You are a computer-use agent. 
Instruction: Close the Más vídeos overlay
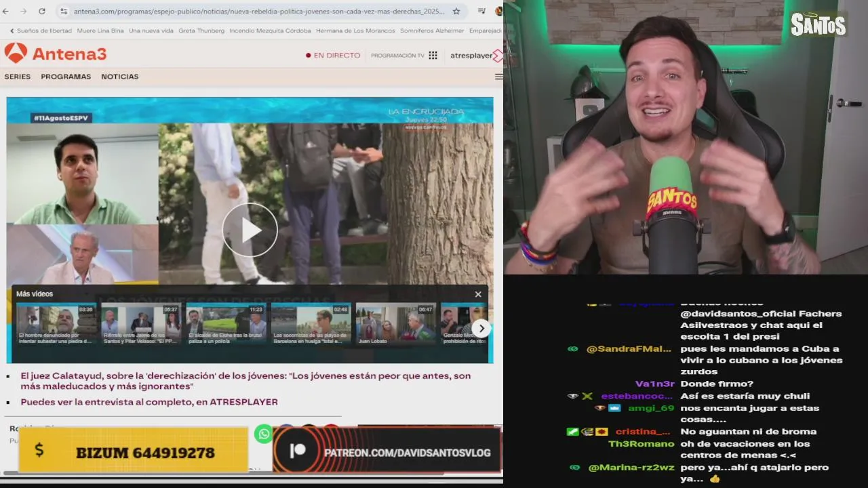[x=478, y=294]
